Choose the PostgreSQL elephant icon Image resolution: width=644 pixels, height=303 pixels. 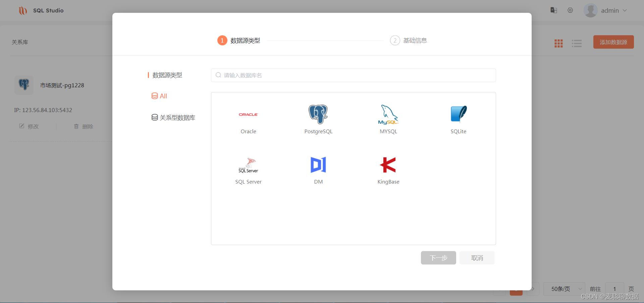pyautogui.click(x=318, y=114)
